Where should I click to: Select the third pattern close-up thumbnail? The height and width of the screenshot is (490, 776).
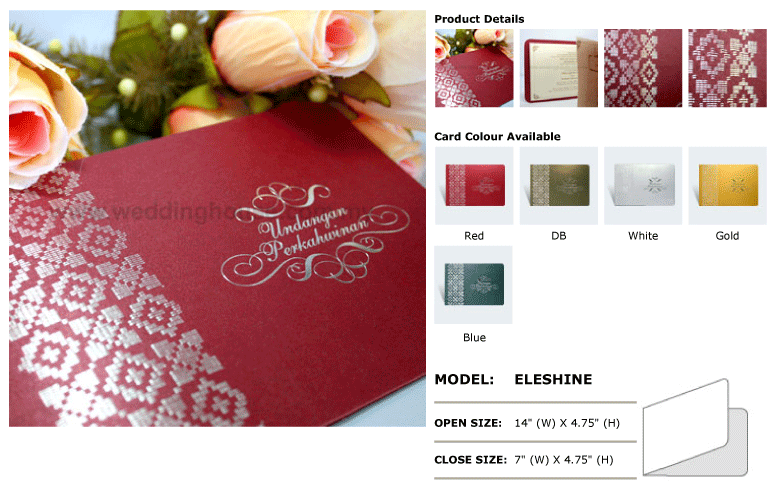[643, 68]
